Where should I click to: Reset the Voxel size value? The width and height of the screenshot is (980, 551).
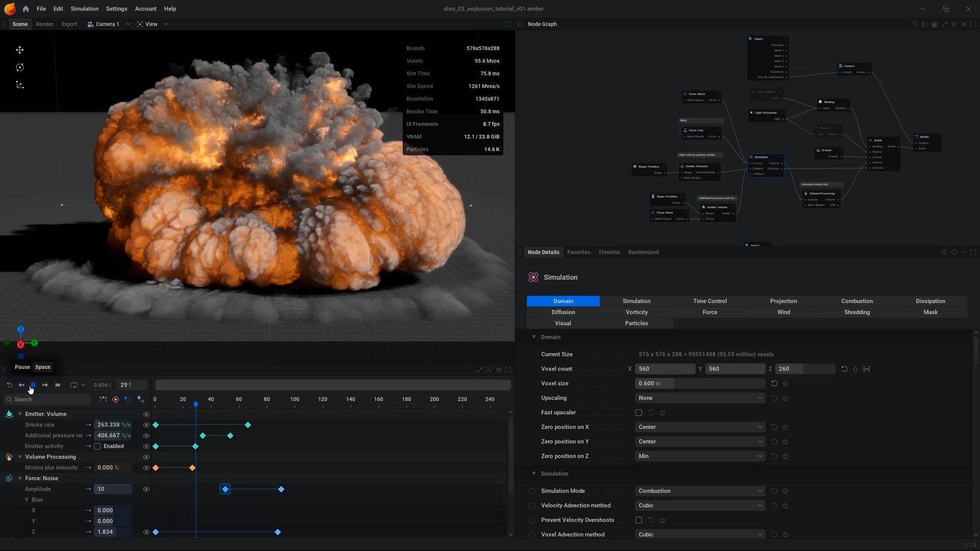pyautogui.click(x=774, y=384)
